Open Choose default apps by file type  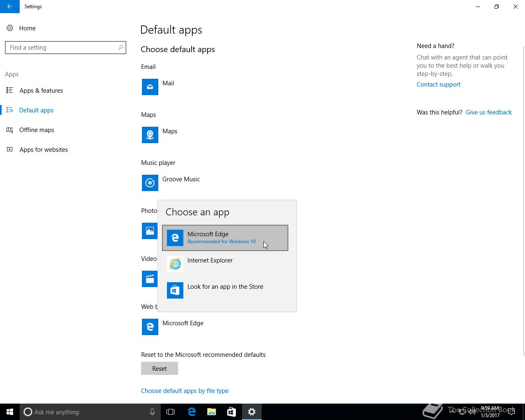pyautogui.click(x=185, y=391)
